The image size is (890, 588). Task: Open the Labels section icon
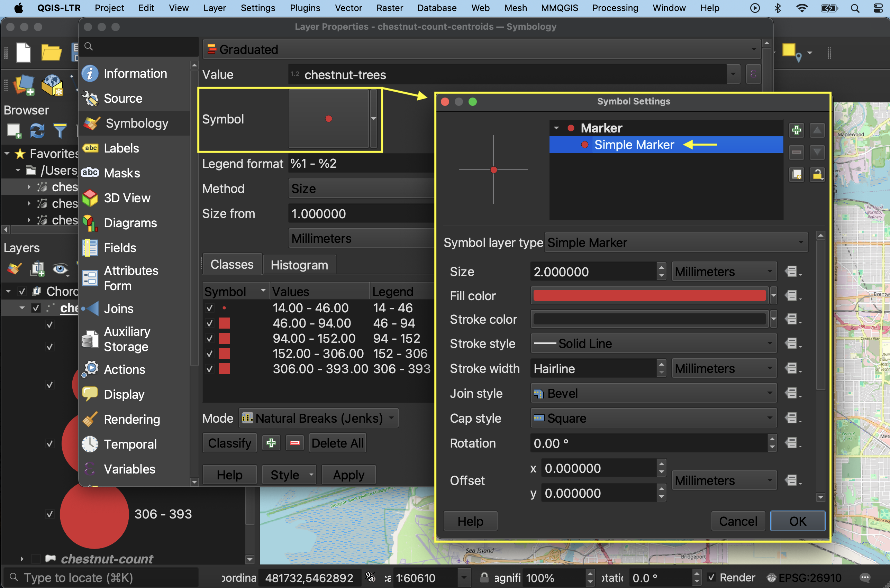(90, 148)
